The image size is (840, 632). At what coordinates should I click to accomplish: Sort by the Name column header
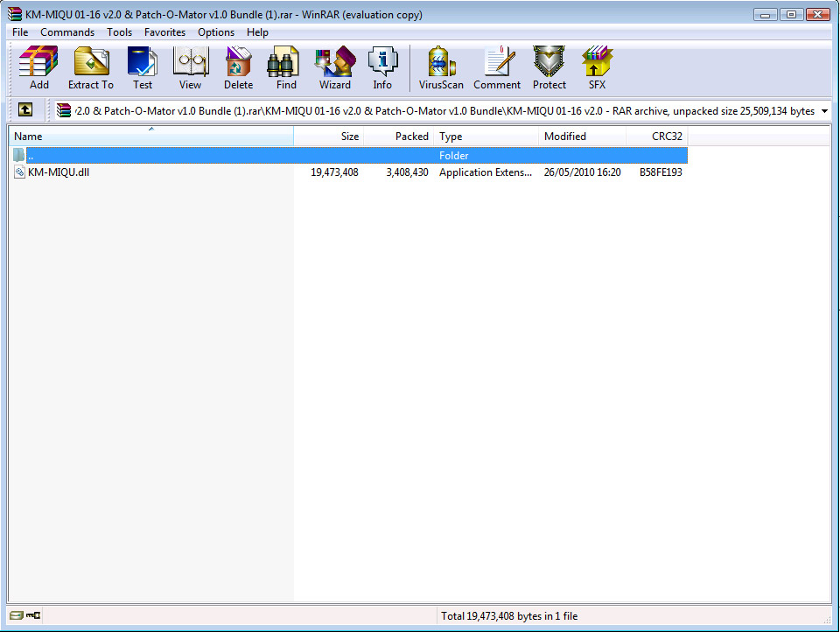tap(151, 137)
